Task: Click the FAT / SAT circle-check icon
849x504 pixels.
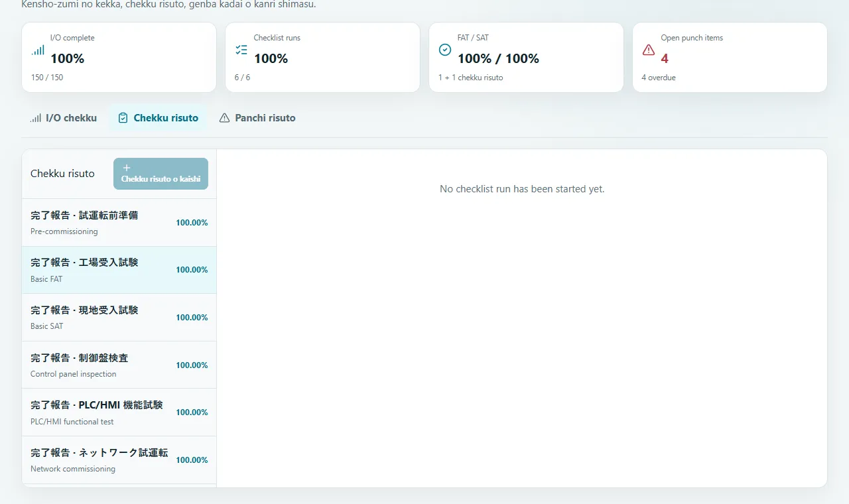Action: coord(445,50)
